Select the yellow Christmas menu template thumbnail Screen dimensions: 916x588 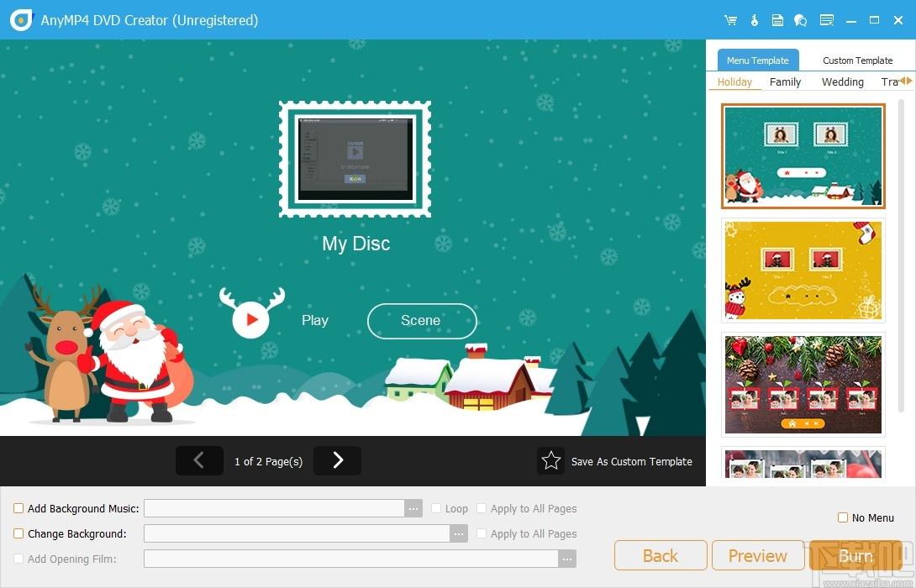pyautogui.click(x=803, y=270)
